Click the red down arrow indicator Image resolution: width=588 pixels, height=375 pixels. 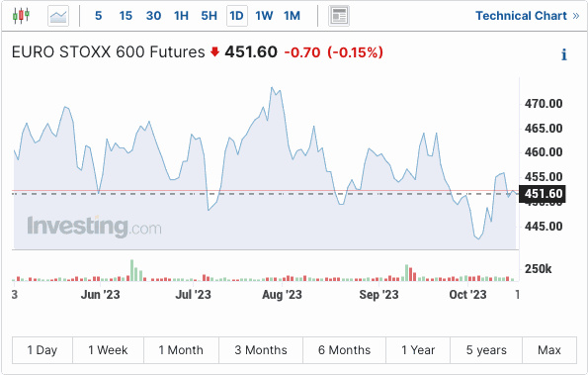pos(214,51)
